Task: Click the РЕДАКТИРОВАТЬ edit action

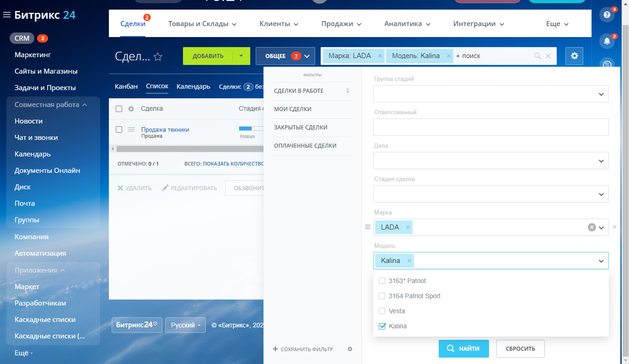Action: click(x=190, y=188)
